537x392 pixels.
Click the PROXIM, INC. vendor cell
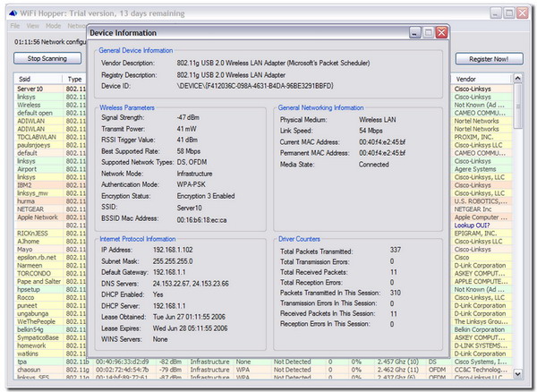(x=482, y=137)
